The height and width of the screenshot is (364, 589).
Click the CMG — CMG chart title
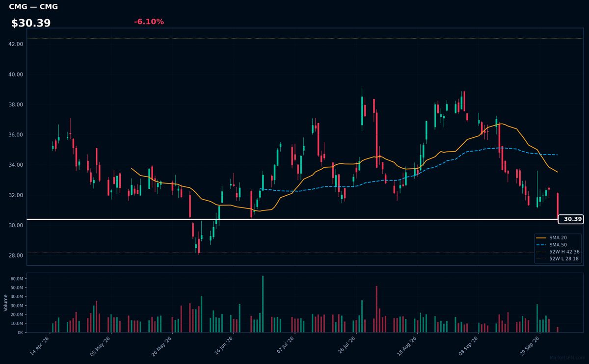point(33,7)
